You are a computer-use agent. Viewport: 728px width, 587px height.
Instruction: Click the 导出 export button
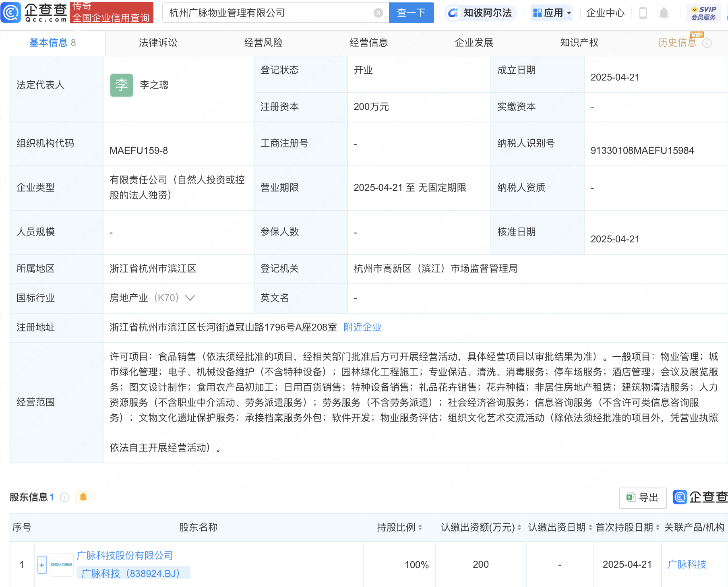(643, 498)
